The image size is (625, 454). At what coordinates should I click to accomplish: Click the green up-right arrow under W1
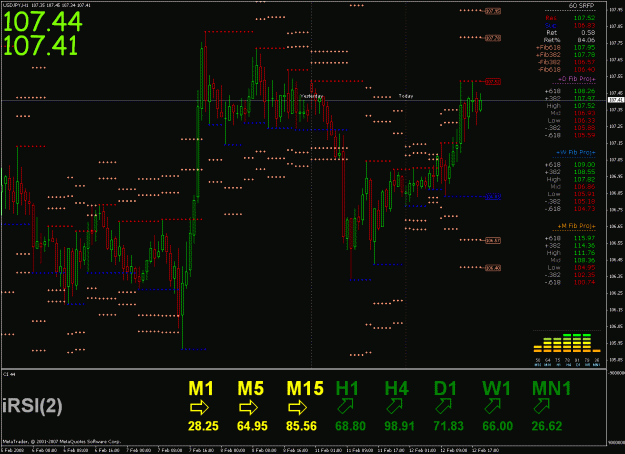[493, 406]
